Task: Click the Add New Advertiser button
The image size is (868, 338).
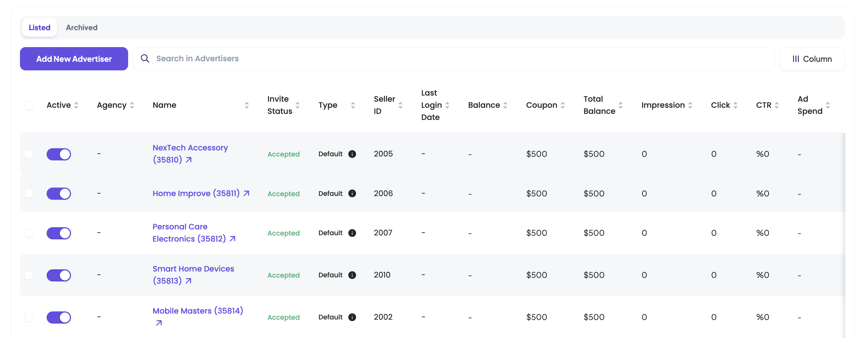Action: (x=74, y=58)
